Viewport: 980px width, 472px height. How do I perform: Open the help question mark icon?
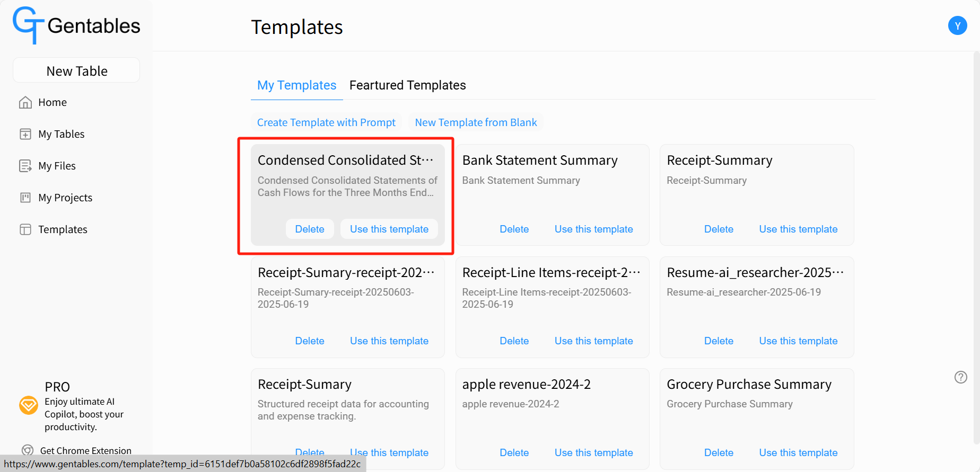pyautogui.click(x=960, y=377)
